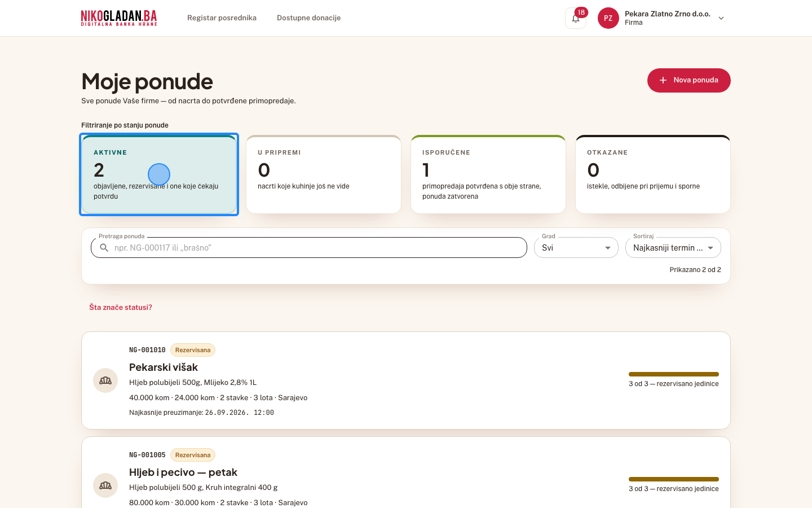Click the pickup deadline 26.09.2026. 12:00
This screenshot has width=812, height=508.
(x=240, y=413)
